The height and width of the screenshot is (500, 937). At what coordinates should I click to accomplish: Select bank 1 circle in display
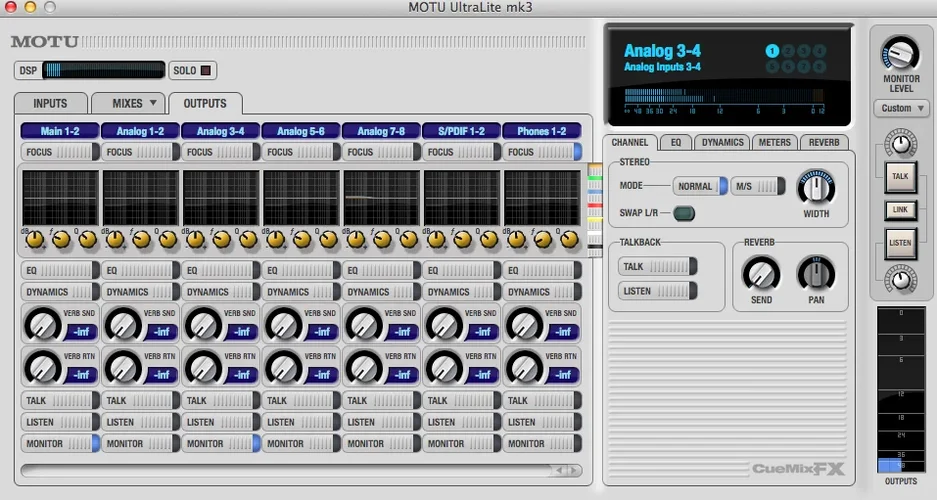coord(772,51)
